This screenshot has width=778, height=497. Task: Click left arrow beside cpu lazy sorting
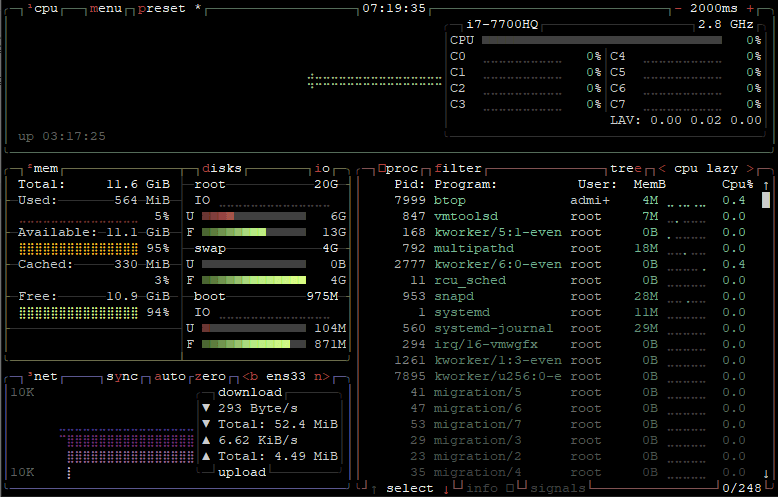point(662,169)
